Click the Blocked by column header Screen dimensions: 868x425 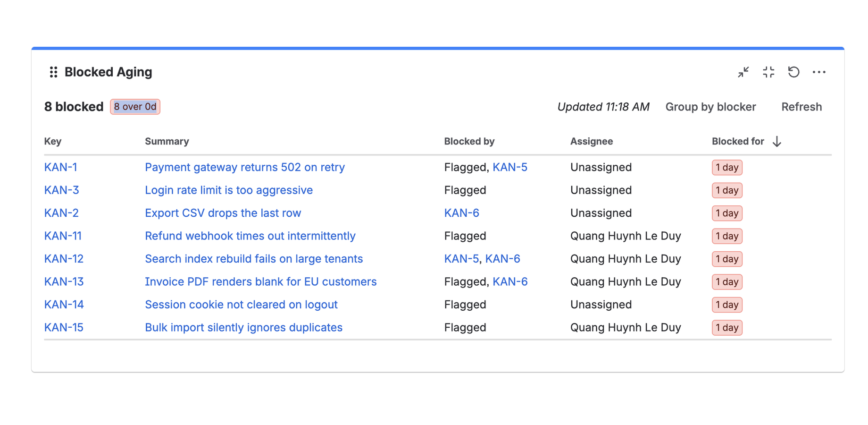469,141
